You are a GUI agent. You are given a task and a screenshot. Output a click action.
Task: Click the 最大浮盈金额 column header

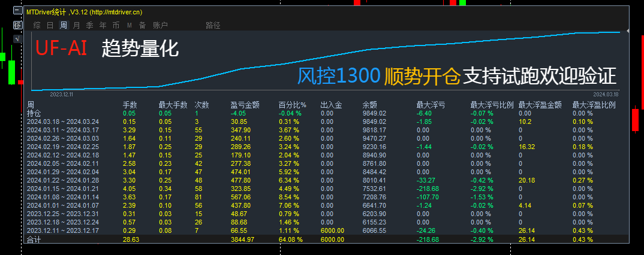540,105
